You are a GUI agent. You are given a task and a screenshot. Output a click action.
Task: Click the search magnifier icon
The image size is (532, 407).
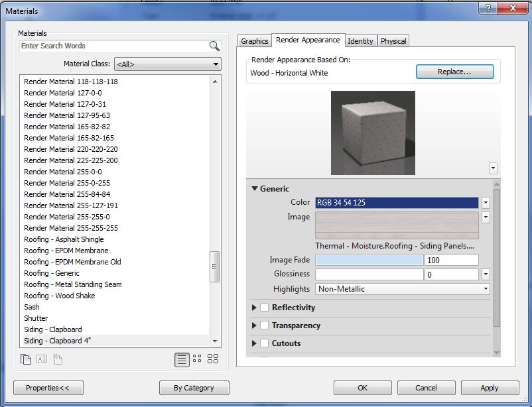(x=214, y=46)
